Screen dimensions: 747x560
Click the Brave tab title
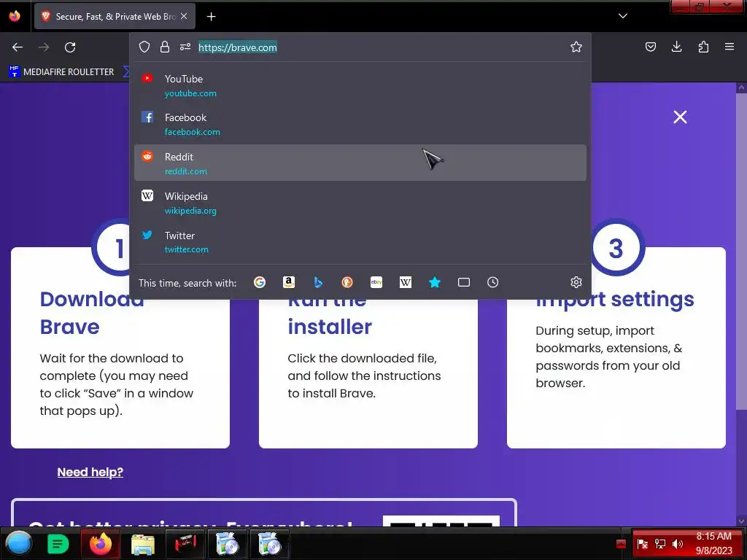[116, 17]
